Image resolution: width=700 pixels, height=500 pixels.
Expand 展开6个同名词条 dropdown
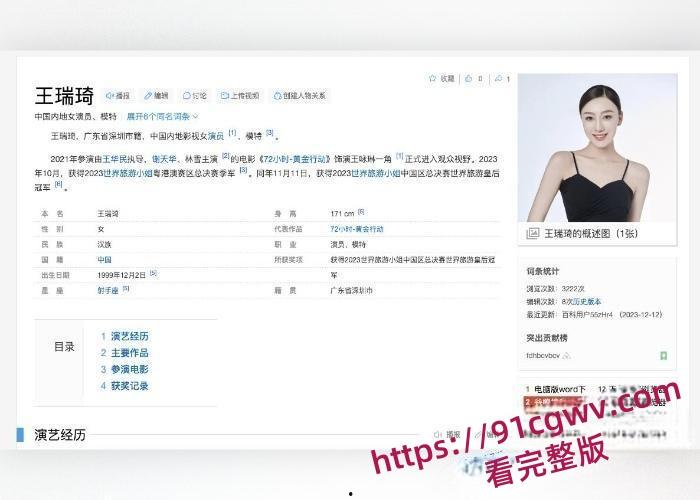pos(162,117)
